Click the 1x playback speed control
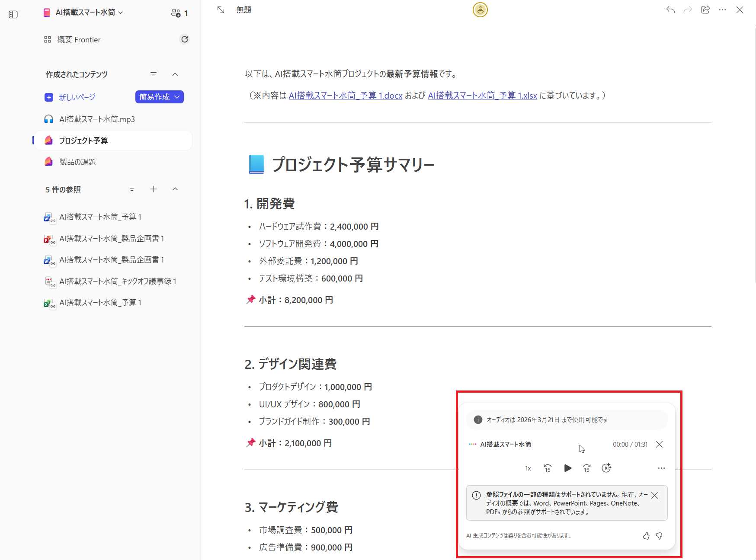 click(528, 468)
